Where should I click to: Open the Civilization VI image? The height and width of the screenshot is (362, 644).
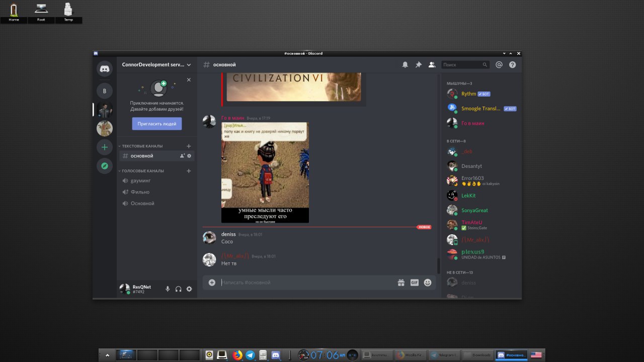pyautogui.click(x=294, y=87)
